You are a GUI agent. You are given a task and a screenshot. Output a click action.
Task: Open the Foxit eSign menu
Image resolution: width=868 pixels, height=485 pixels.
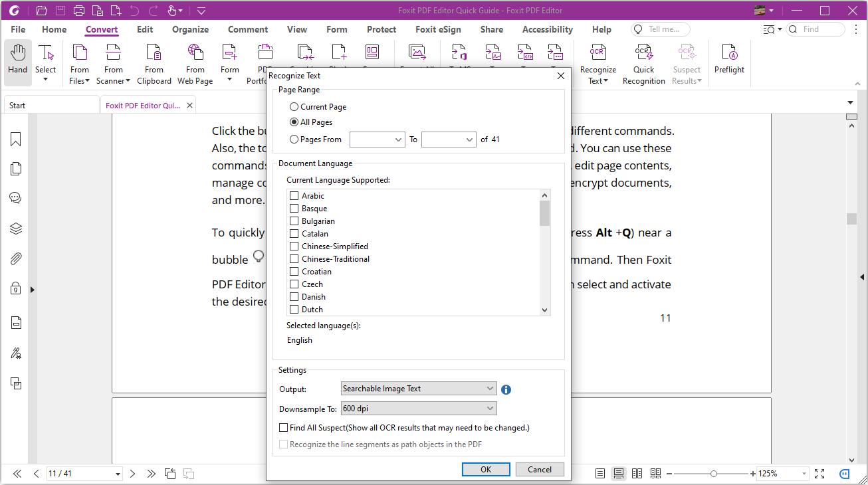coord(438,29)
